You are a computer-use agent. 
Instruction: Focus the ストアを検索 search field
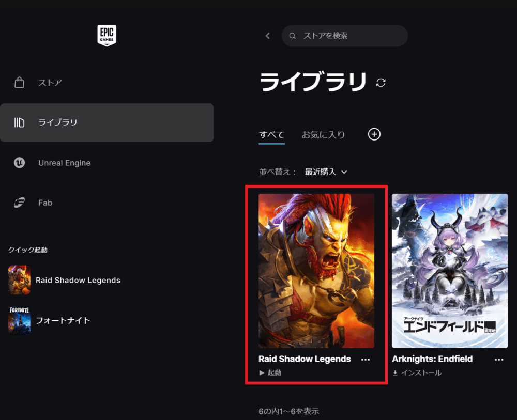344,36
